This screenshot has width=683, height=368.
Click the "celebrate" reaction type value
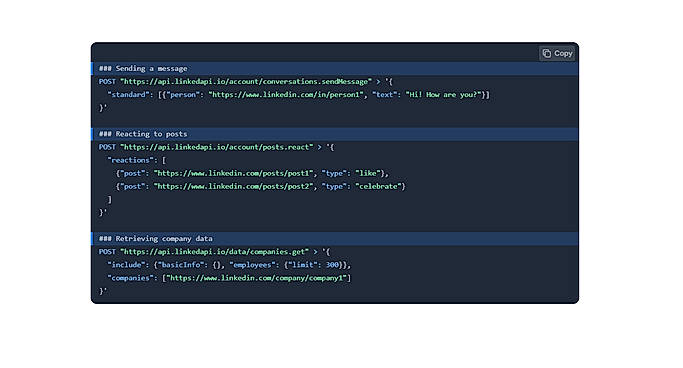coord(378,186)
